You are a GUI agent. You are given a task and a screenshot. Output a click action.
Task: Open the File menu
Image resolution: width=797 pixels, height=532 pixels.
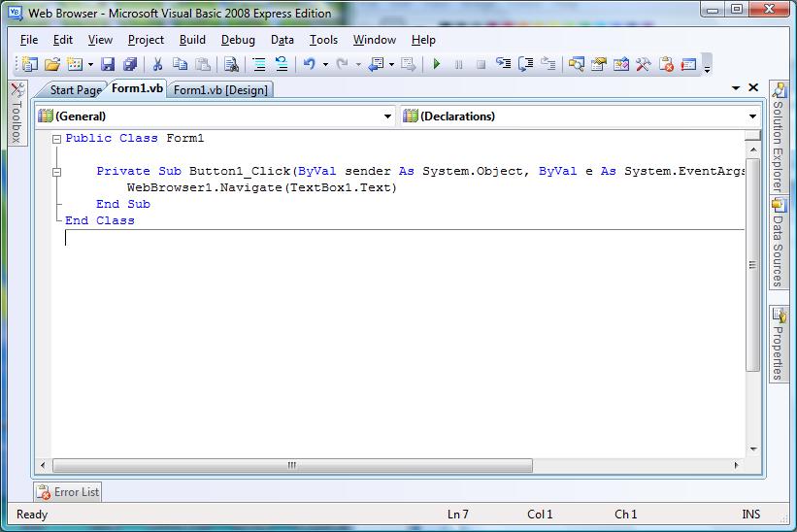click(29, 40)
